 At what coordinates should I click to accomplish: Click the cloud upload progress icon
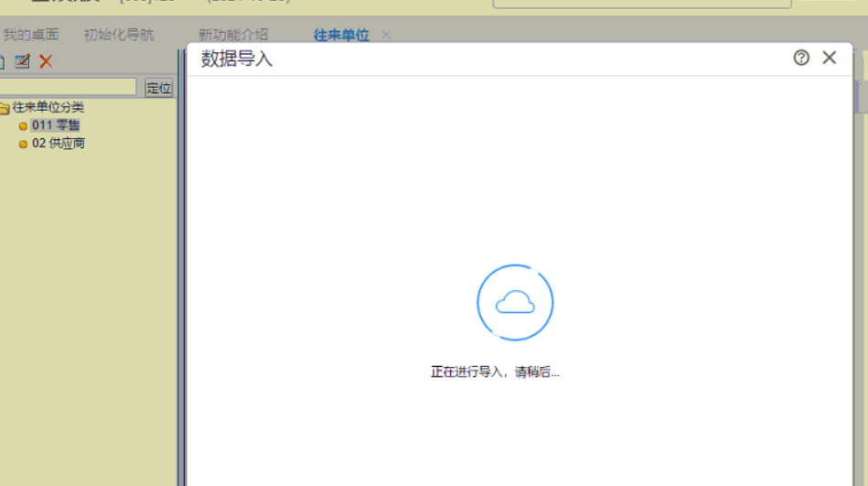tap(515, 302)
